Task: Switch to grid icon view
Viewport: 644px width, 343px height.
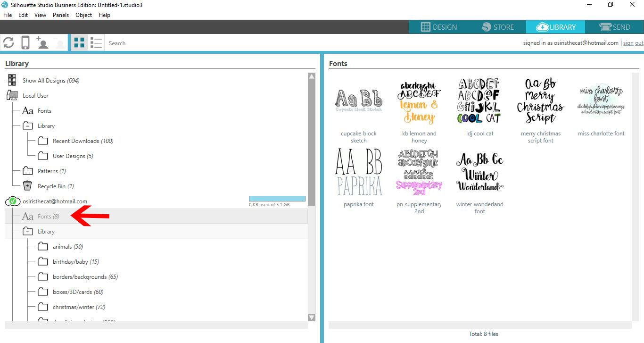Action: click(79, 43)
